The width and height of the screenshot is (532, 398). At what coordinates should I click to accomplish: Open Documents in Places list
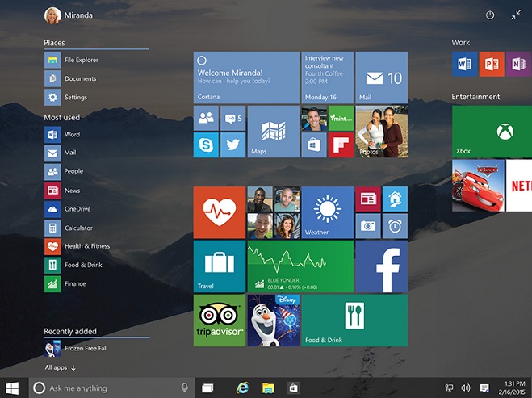coord(70,79)
